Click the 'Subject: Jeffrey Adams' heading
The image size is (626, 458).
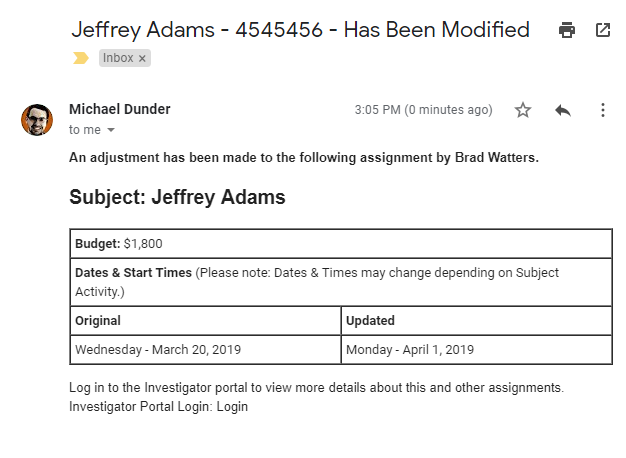point(177,197)
